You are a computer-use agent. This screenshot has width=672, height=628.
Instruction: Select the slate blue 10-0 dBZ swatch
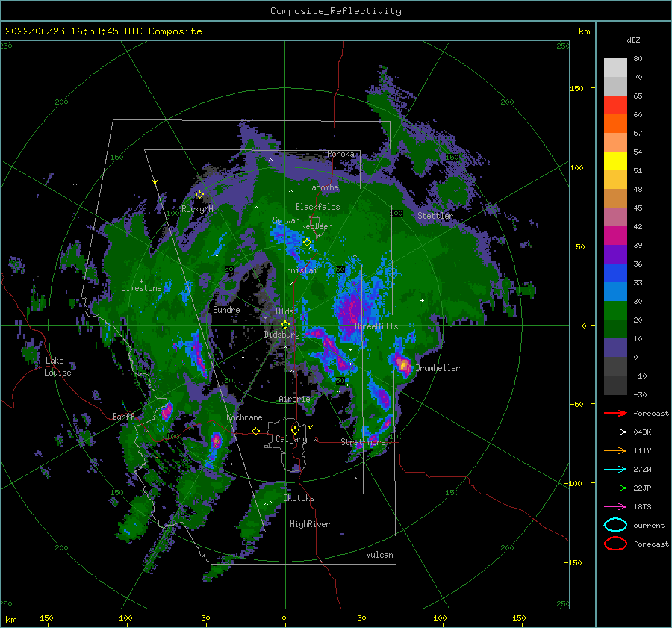pos(615,348)
